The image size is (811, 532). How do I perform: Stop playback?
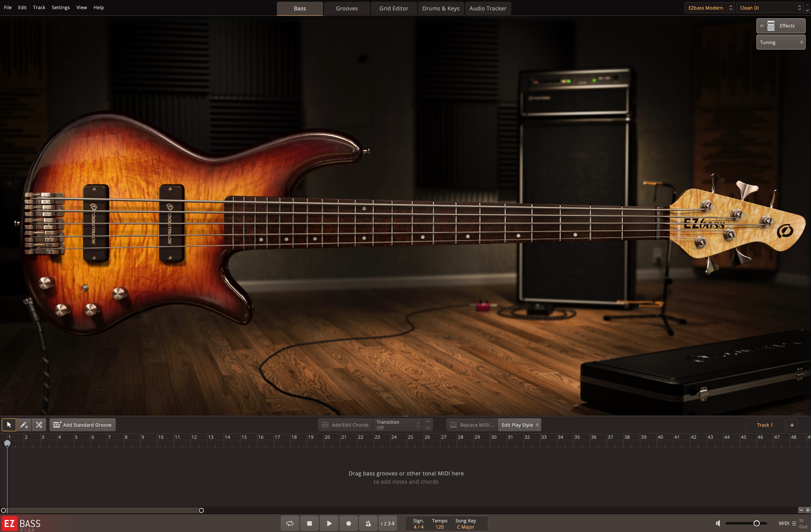click(x=309, y=523)
